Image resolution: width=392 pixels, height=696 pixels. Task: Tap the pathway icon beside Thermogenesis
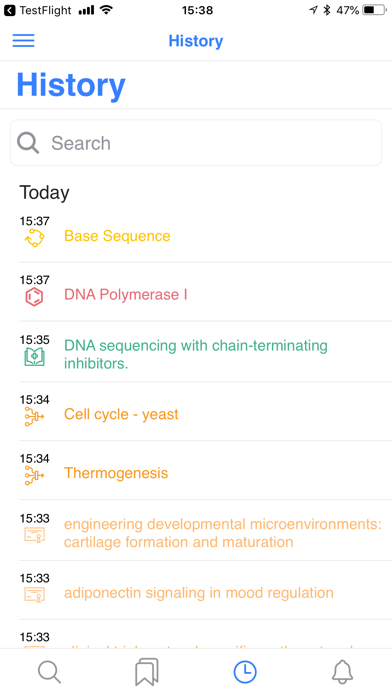[34, 475]
